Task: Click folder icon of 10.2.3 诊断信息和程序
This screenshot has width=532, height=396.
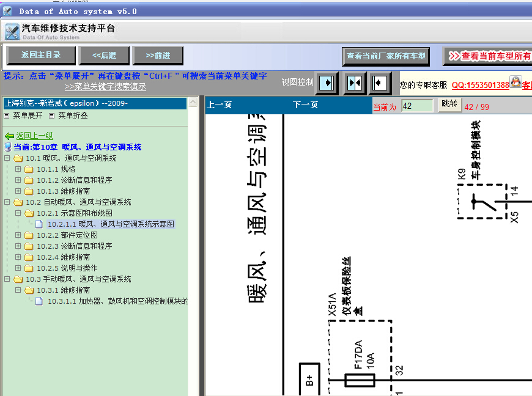Action: tap(29, 246)
